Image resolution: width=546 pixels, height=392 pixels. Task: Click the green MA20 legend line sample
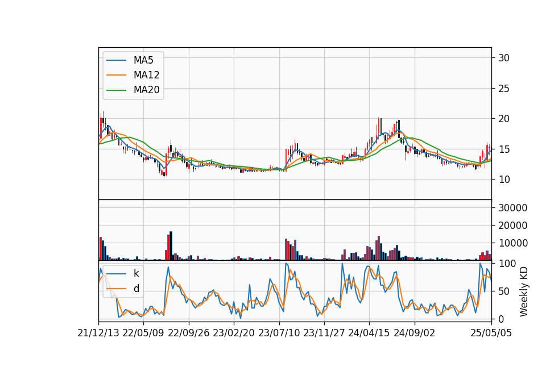pos(116,90)
